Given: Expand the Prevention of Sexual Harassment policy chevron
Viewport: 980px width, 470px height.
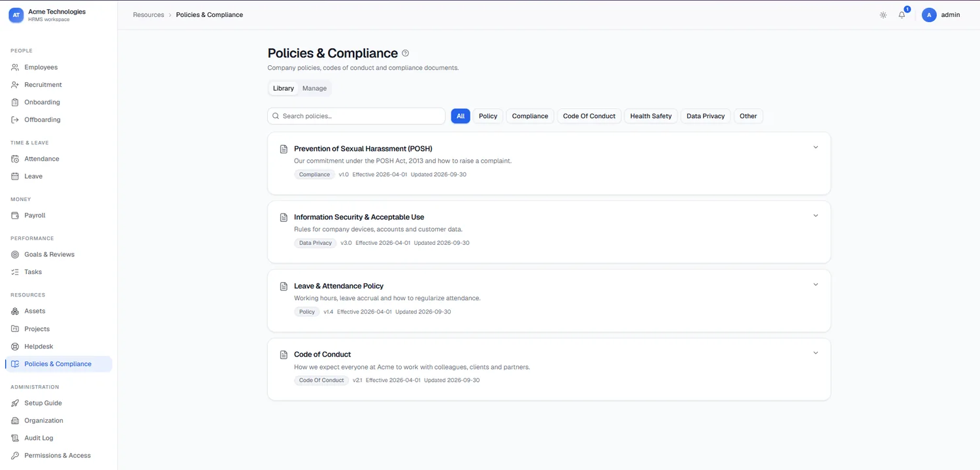Looking at the screenshot, I should click(815, 147).
